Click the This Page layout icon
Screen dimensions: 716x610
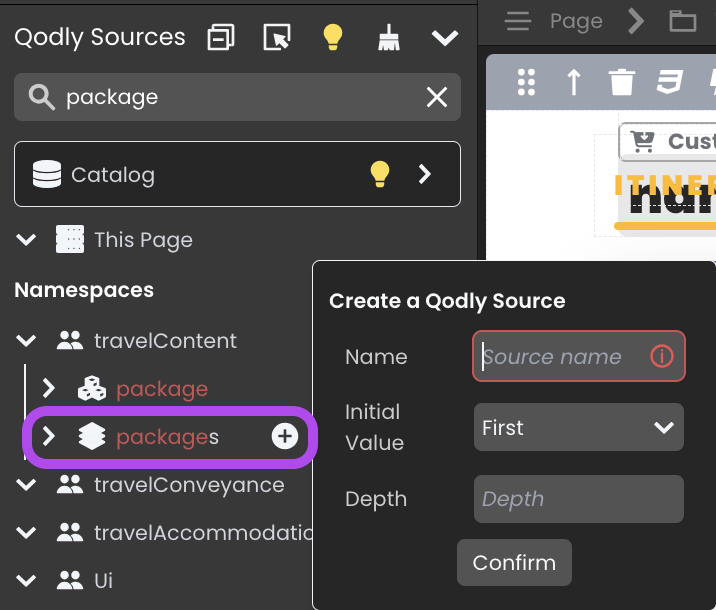(70, 239)
